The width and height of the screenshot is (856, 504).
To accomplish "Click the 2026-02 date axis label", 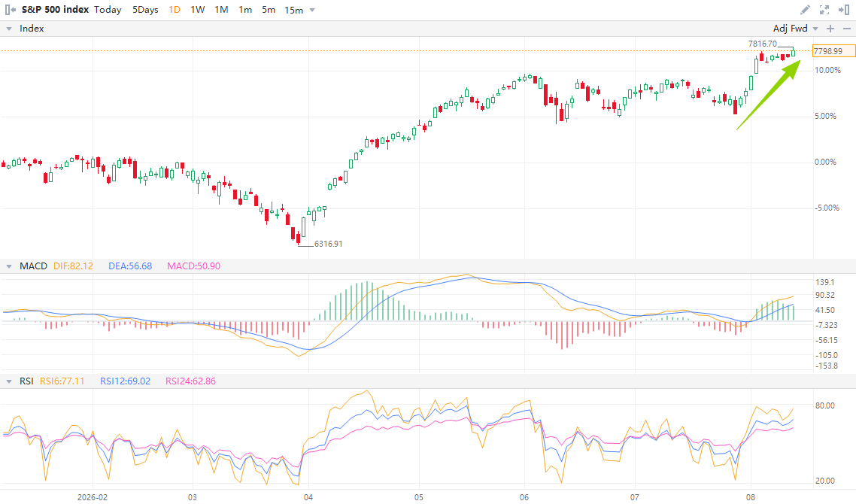I will [93, 497].
